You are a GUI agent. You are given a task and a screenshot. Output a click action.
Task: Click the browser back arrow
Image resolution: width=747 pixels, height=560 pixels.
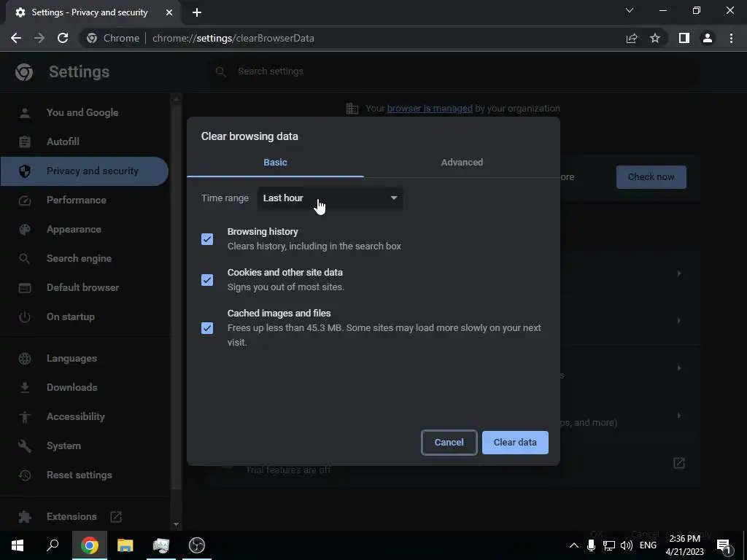tap(16, 38)
